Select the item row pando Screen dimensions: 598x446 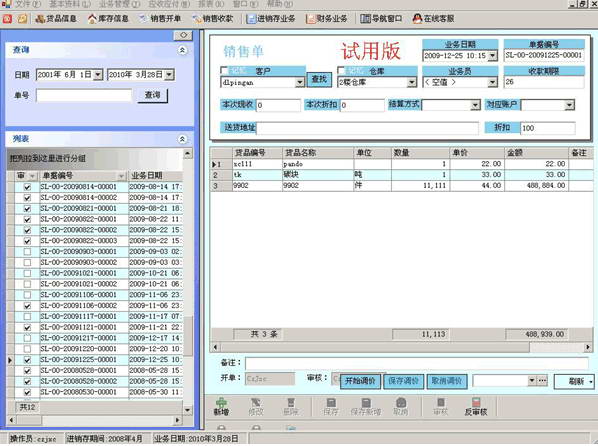402,164
